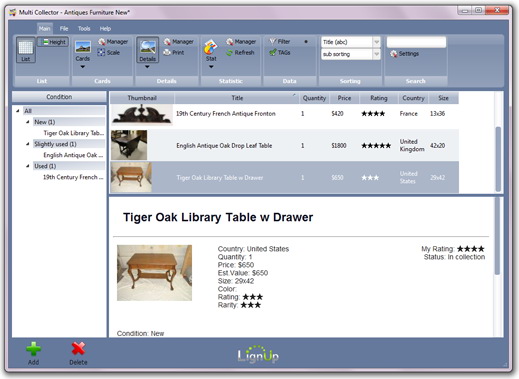Sort by the Title column header
The width and height of the screenshot is (519, 379).
point(237,98)
